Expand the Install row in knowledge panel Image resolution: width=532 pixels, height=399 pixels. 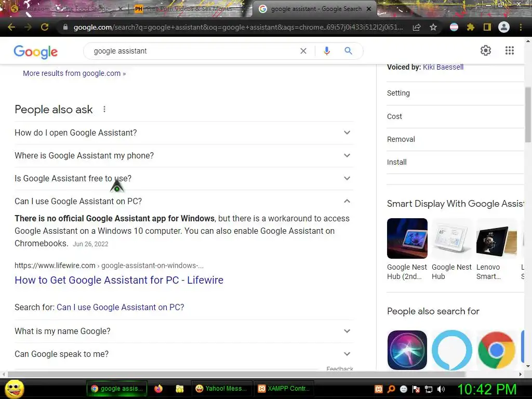point(455,162)
